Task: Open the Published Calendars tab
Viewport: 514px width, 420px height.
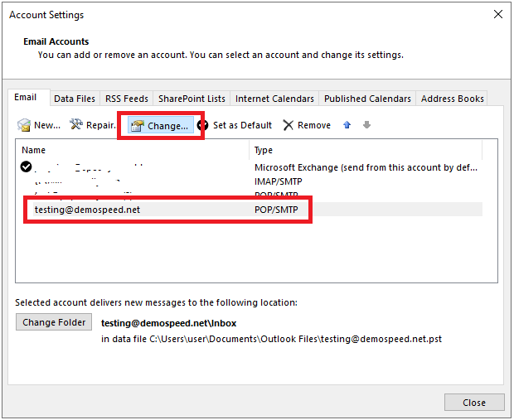Action: click(x=367, y=99)
